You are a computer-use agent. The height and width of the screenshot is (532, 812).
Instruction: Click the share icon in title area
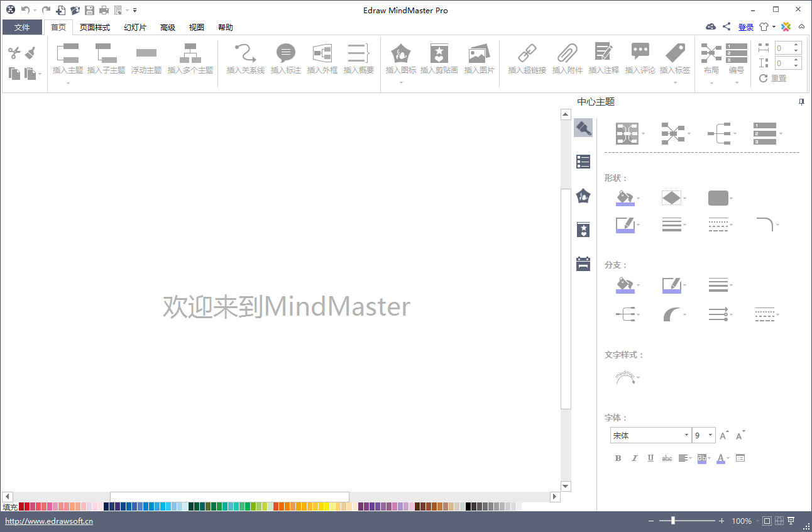tap(727, 26)
